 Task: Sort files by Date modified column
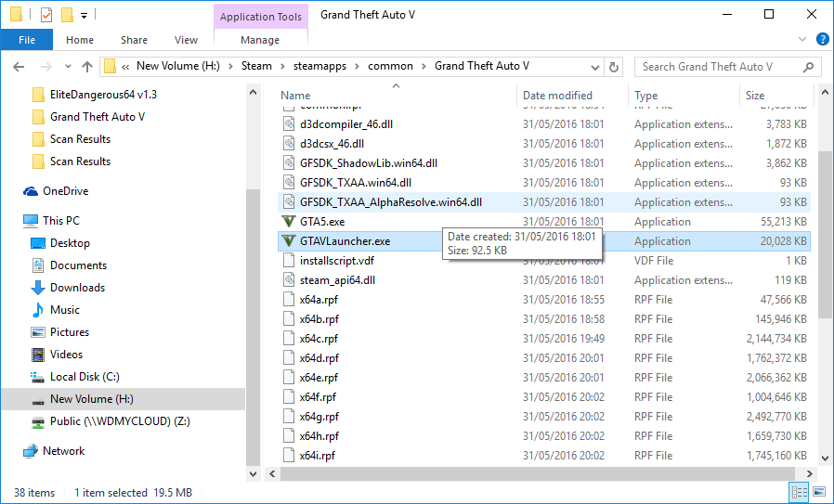coord(557,96)
